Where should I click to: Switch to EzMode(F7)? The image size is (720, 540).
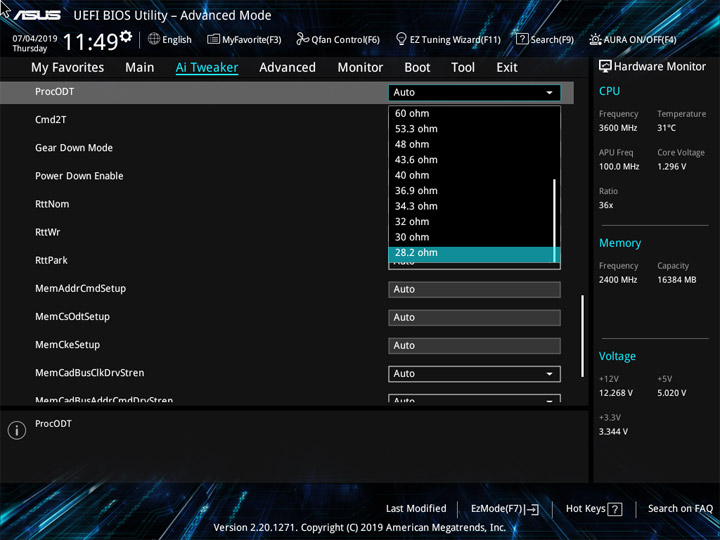(505, 509)
